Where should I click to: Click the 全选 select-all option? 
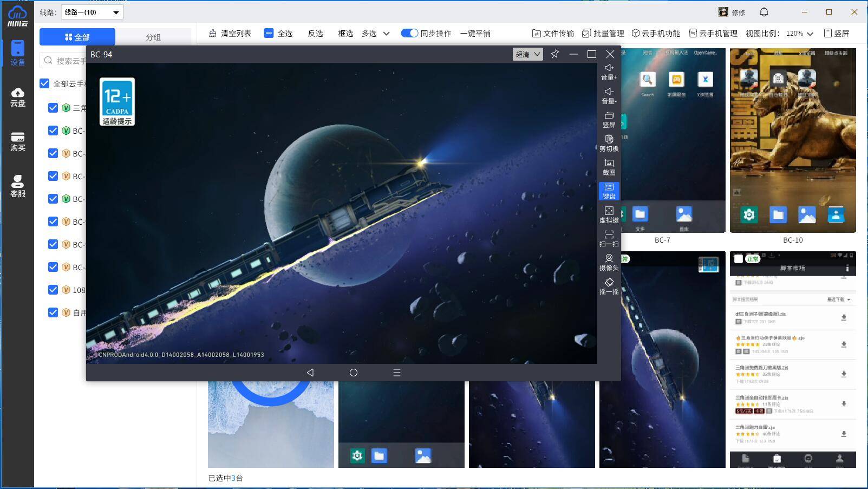[278, 33]
